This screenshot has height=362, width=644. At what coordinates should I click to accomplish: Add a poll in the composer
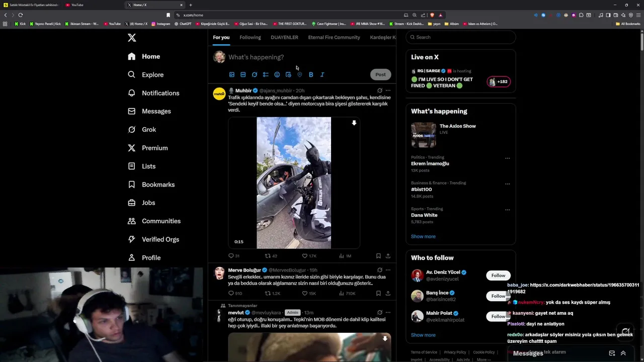[x=266, y=74]
